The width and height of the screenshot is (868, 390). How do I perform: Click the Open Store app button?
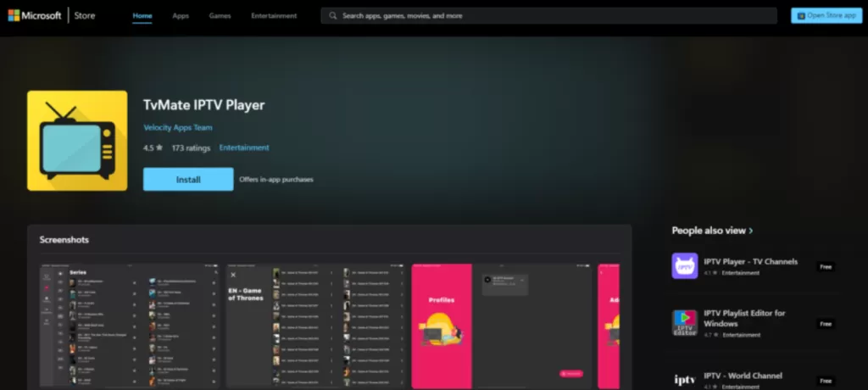826,15
